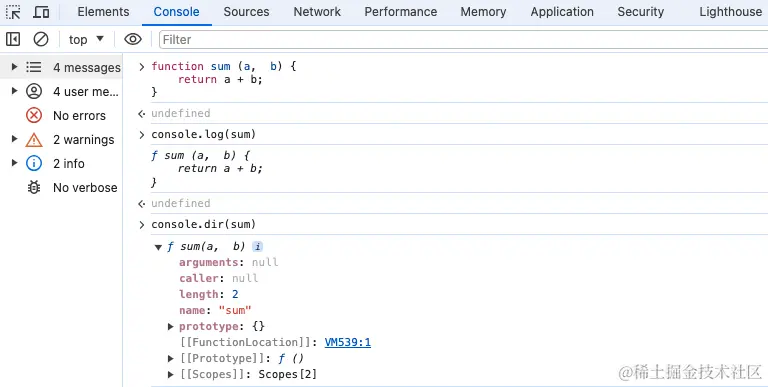Expand the 4 messages group
The image size is (768, 387).
pos(14,67)
